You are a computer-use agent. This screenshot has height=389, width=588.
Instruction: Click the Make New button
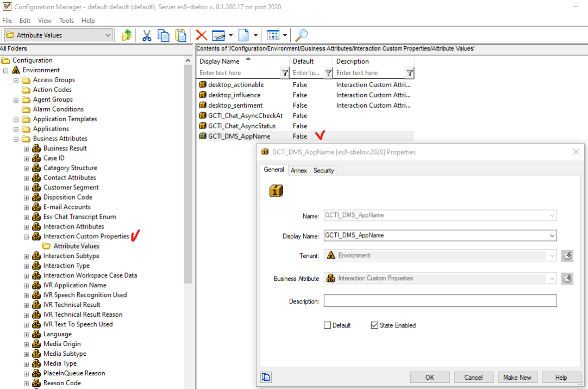tap(517, 377)
